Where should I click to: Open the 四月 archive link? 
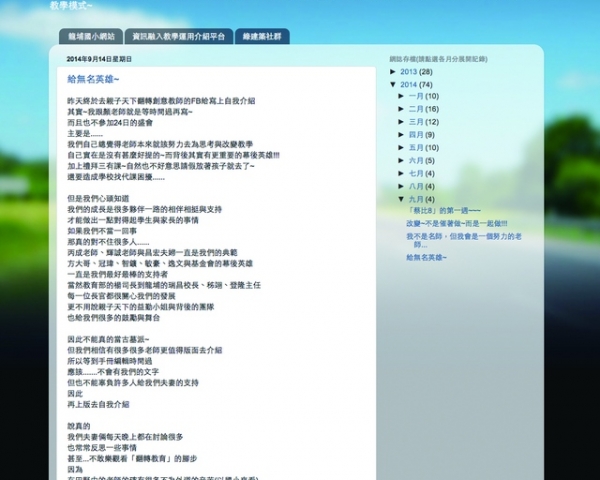tap(416, 135)
